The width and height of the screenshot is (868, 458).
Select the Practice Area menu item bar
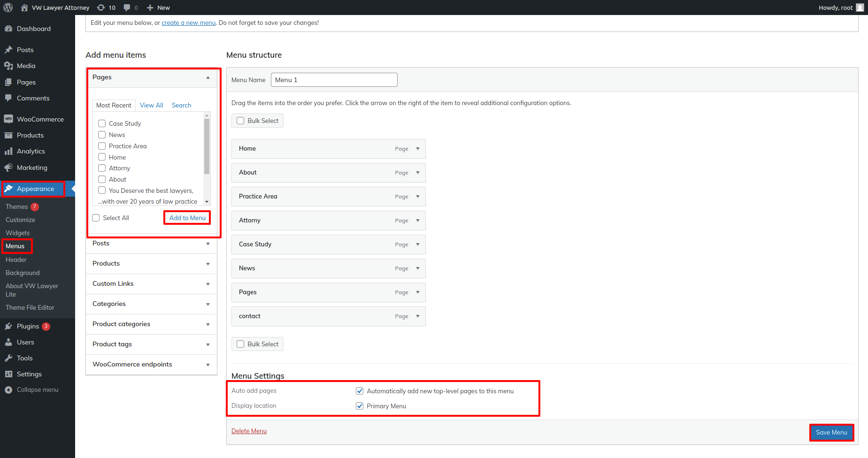coord(329,197)
